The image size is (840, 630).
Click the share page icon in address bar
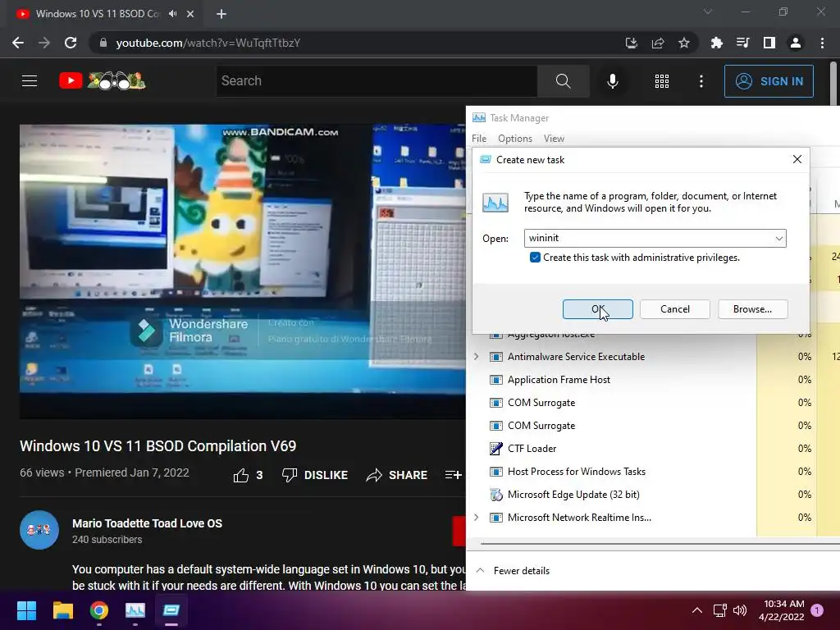tap(658, 43)
